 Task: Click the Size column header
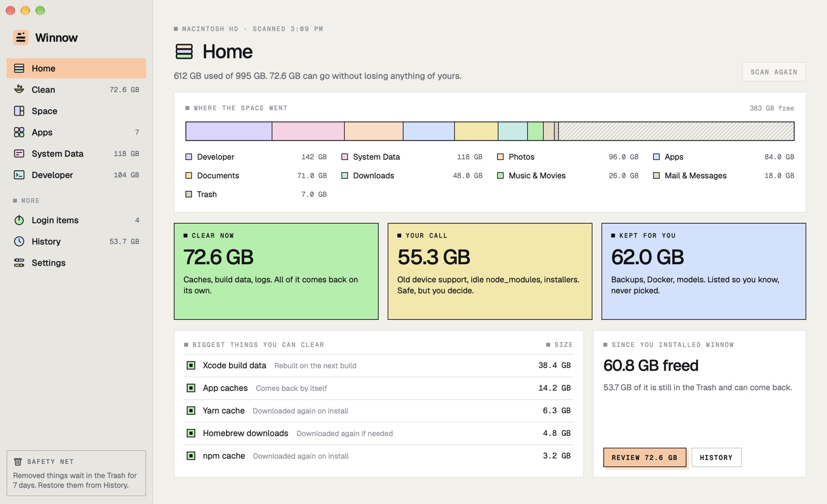click(x=559, y=345)
